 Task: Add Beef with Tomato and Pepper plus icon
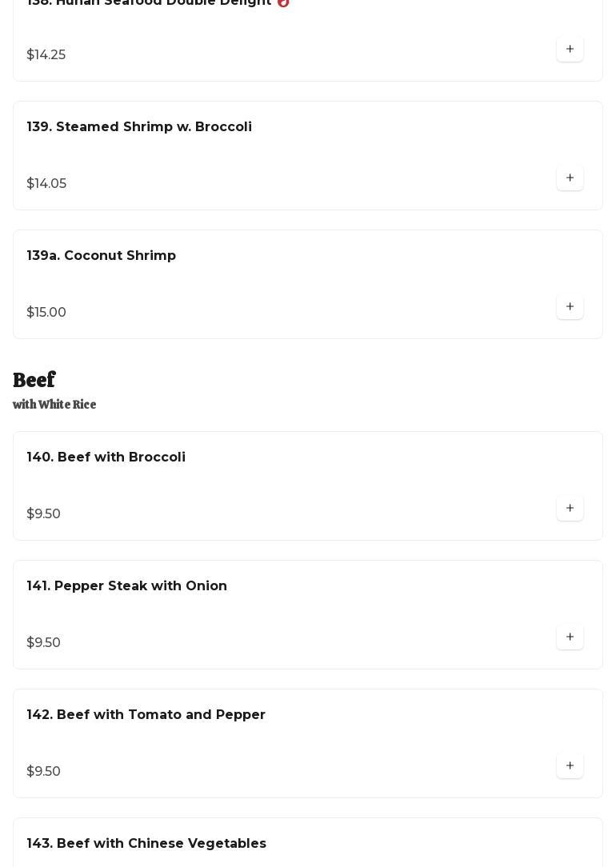(570, 765)
